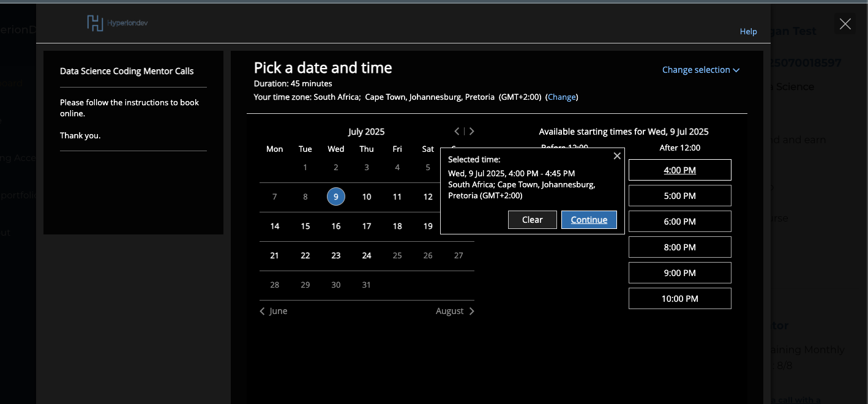868x404 pixels.
Task: Select the 4:00 PM time slot
Action: (679, 170)
